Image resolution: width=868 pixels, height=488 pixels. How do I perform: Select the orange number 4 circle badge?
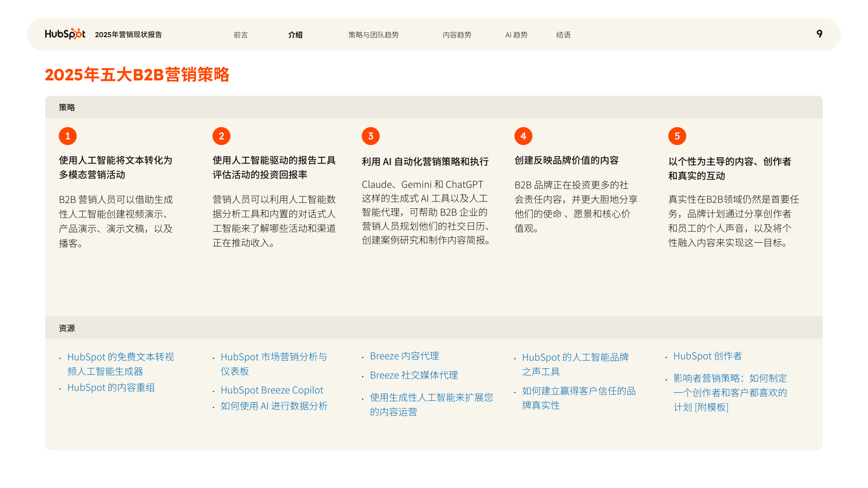(524, 136)
